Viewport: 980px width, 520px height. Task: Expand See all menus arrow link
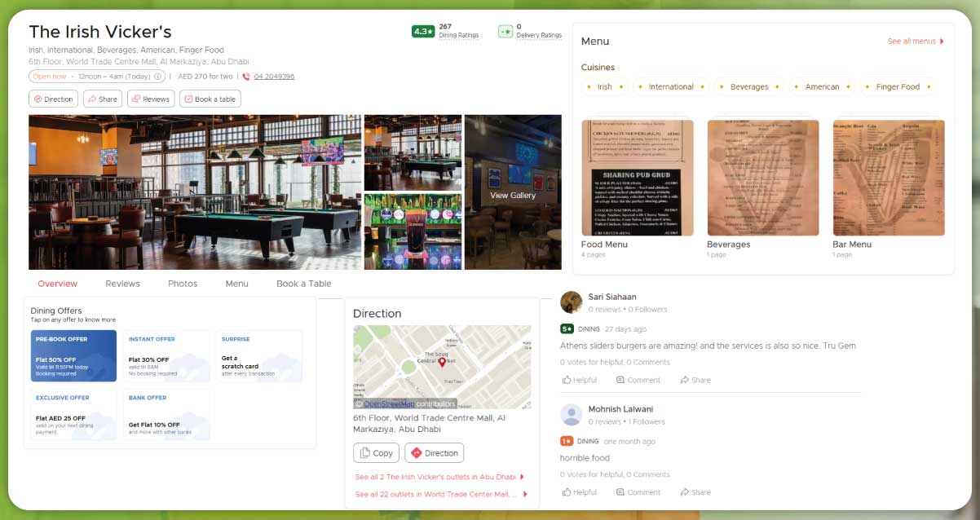(916, 42)
